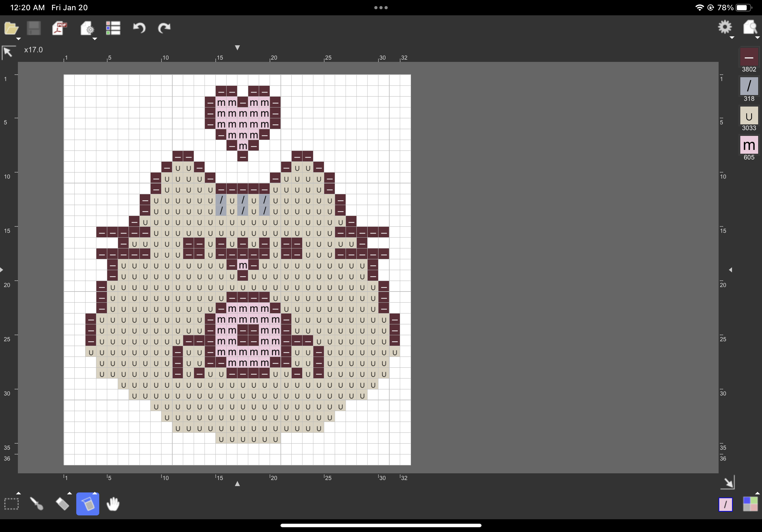The width and height of the screenshot is (762, 532).
Task: Open a pattern with the folder icon
Action: pos(11,28)
